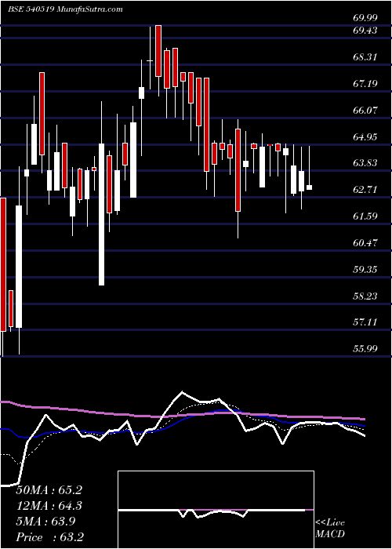Click the 58.23 price axis label
This screenshot has height=549, width=392.
[x=365, y=296]
